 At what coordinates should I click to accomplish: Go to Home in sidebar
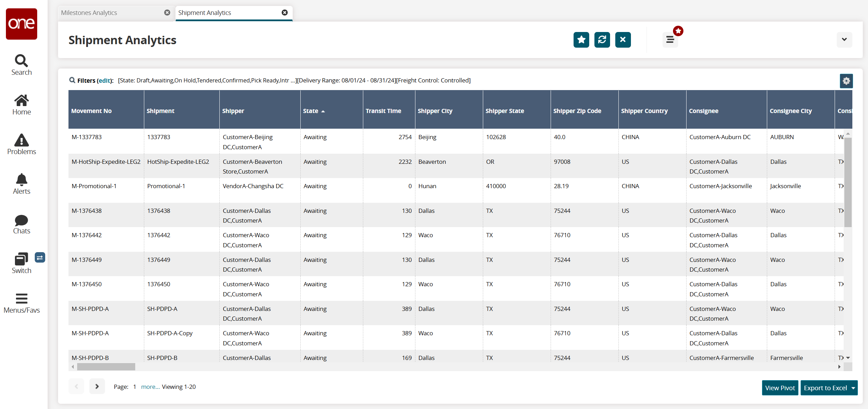point(22,105)
